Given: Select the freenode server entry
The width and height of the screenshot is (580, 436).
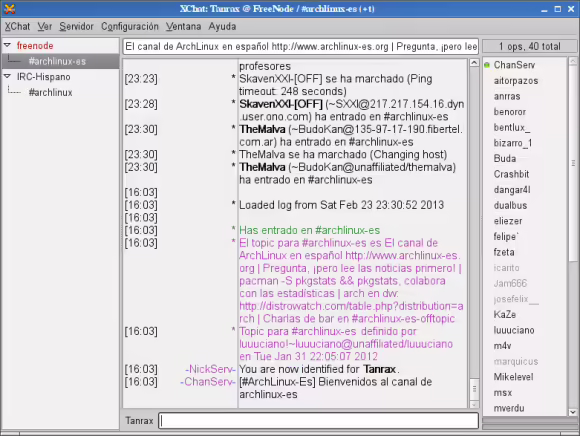Looking at the screenshot, I should click(x=35, y=46).
